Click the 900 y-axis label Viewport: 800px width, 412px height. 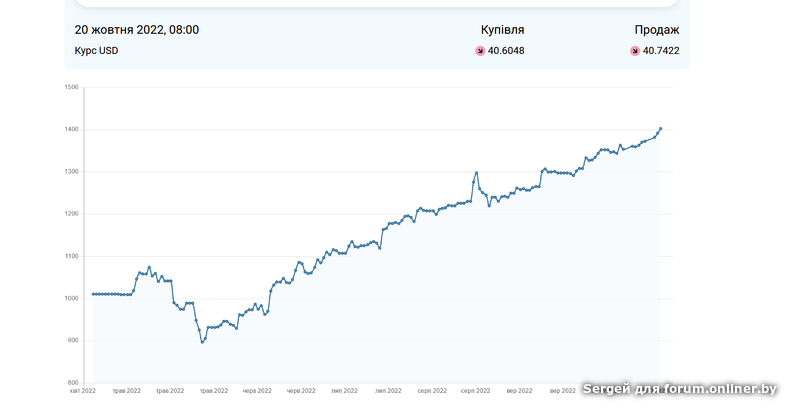[x=73, y=341]
